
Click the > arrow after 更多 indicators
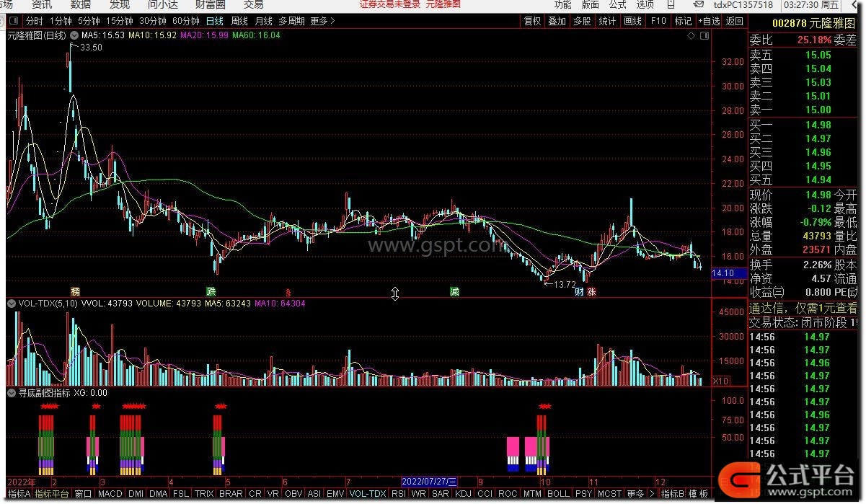tap(651, 494)
